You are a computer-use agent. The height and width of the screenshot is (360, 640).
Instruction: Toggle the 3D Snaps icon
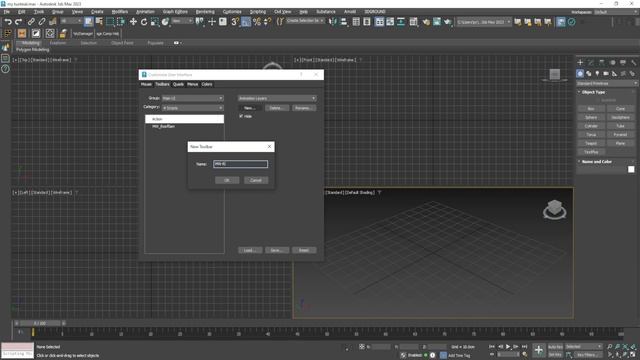click(235, 22)
